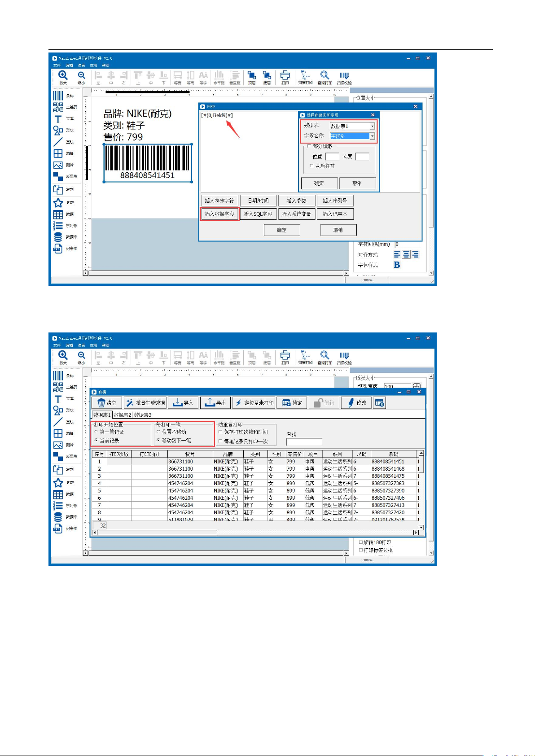Open the 序列号 sidebar icon in the 数据-dialog window
535x756 pixels.
(58, 506)
